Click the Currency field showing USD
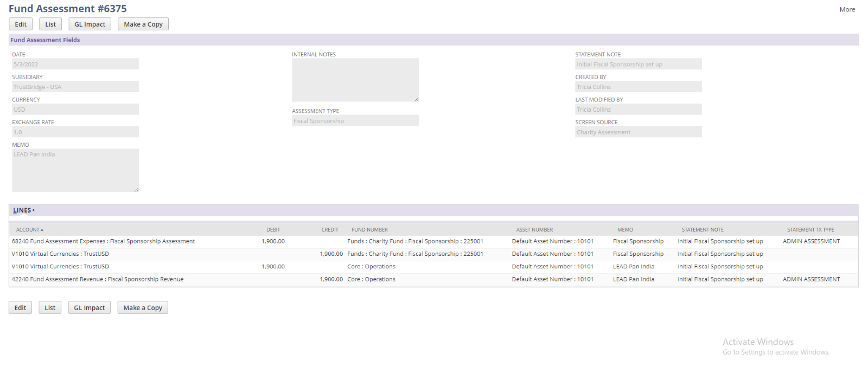 tap(75, 110)
